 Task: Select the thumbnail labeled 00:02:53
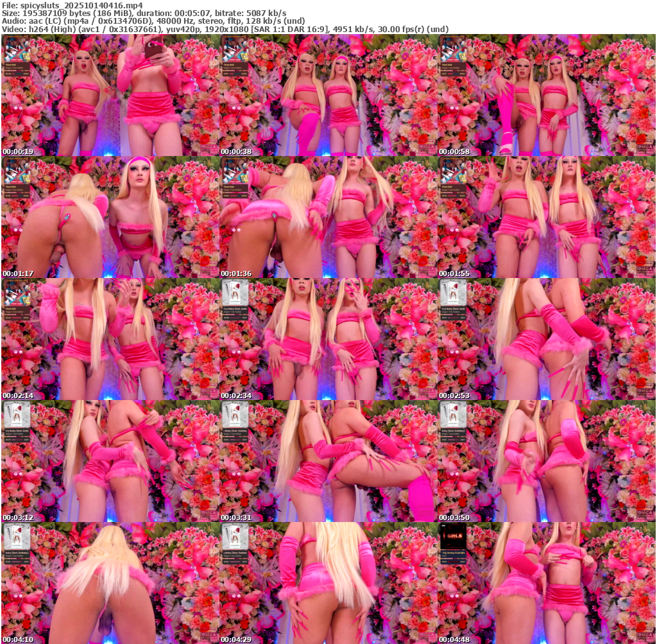546,339
